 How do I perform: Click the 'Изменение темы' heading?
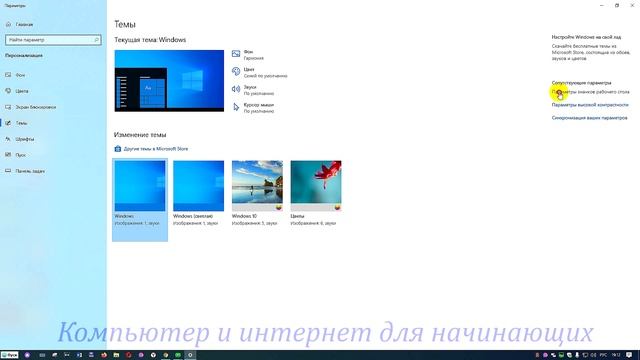(x=140, y=135)
